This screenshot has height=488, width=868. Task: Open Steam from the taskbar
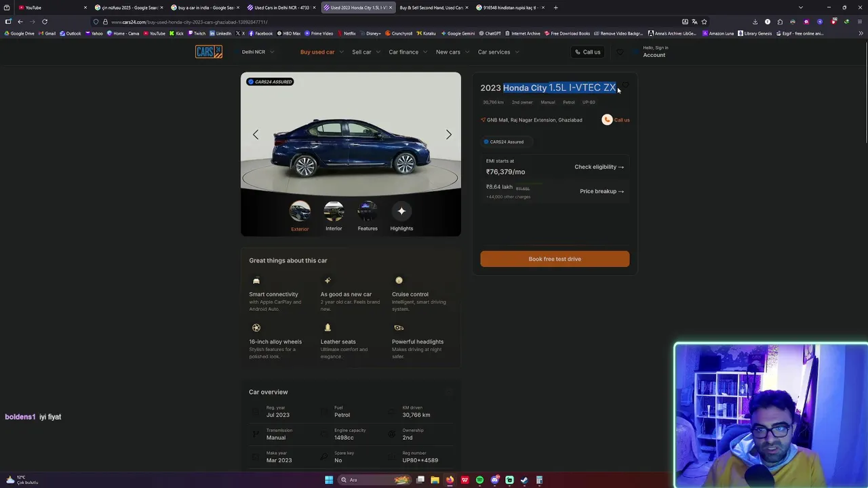524,480
